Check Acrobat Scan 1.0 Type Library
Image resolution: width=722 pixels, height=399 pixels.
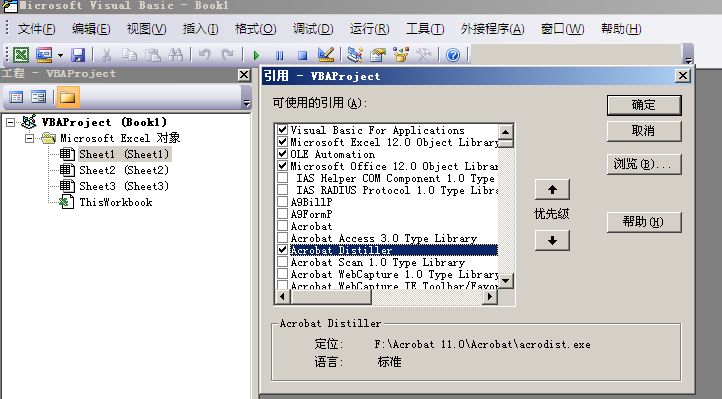coord(282,262)
